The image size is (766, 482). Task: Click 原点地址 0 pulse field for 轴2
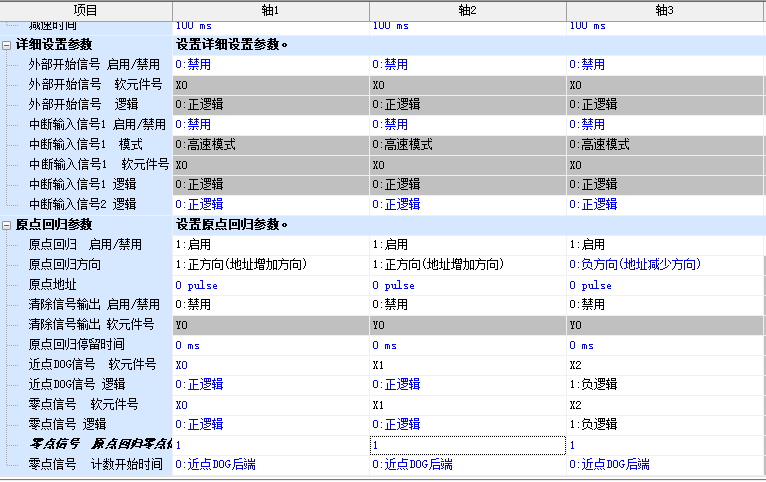(468, 285)
